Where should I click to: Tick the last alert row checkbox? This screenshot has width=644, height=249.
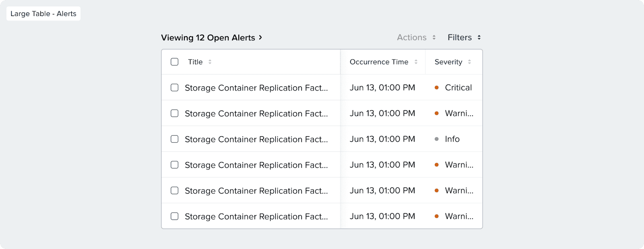coord(175,216)
